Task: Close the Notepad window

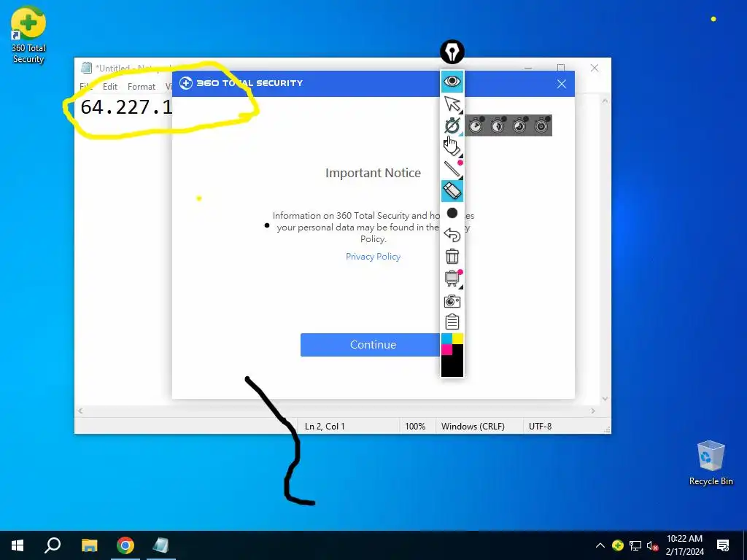Action: tap(595, 68)
